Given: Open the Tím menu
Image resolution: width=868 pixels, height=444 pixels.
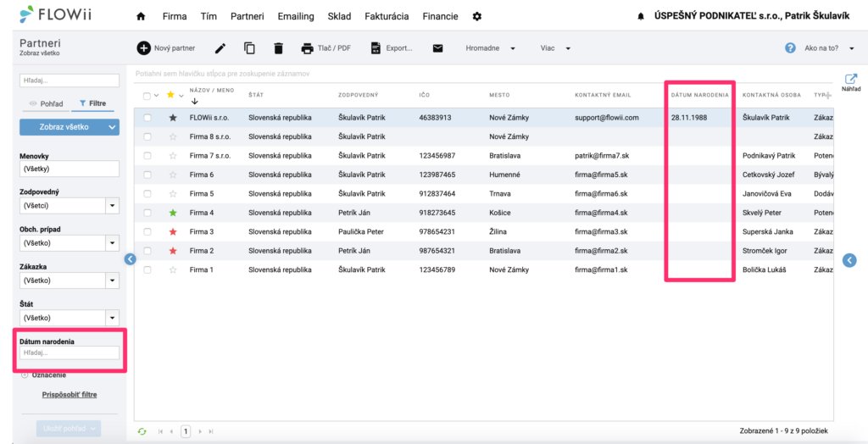Looking at the screenshot, I should (209, 17).
